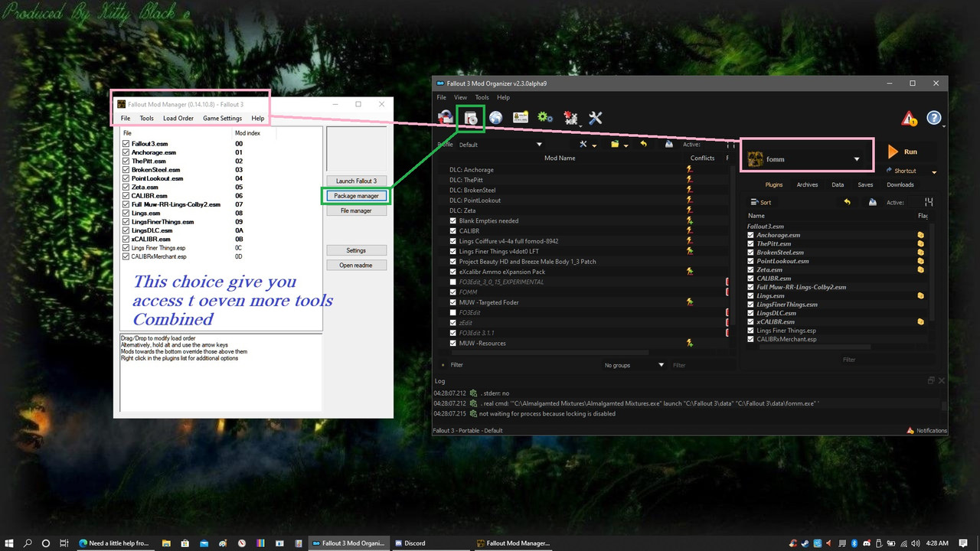
Task: Open the folder dropdown above the mod list
Action: click(x=619, y=144)
